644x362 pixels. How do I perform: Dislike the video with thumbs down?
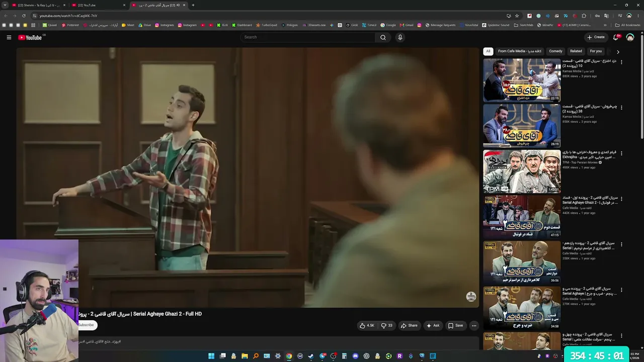(387, 325)
